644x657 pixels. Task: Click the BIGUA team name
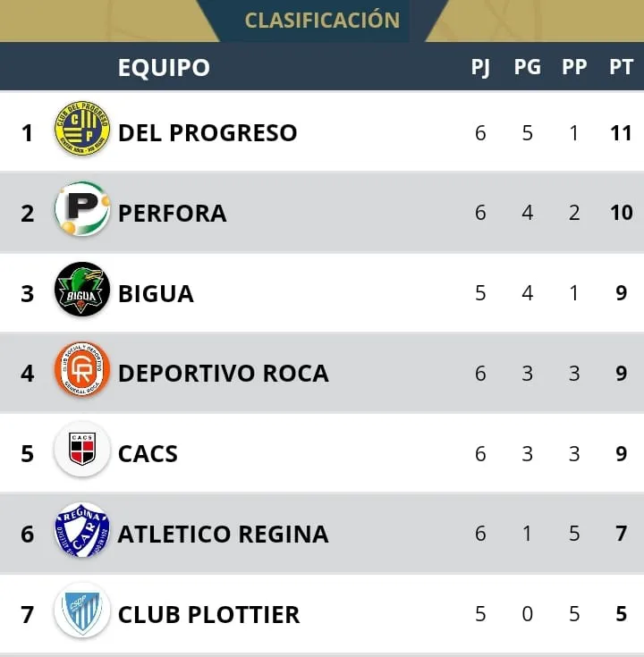click(156, 294)
